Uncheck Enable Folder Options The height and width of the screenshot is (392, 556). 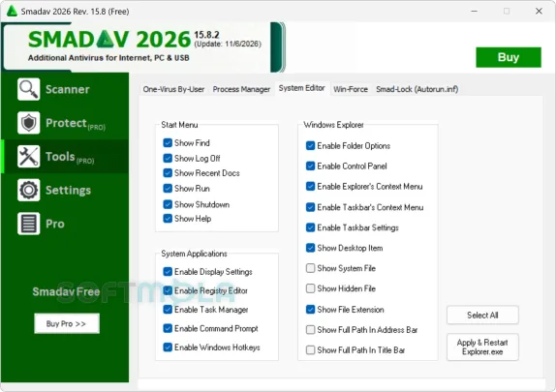pos(310,146)
